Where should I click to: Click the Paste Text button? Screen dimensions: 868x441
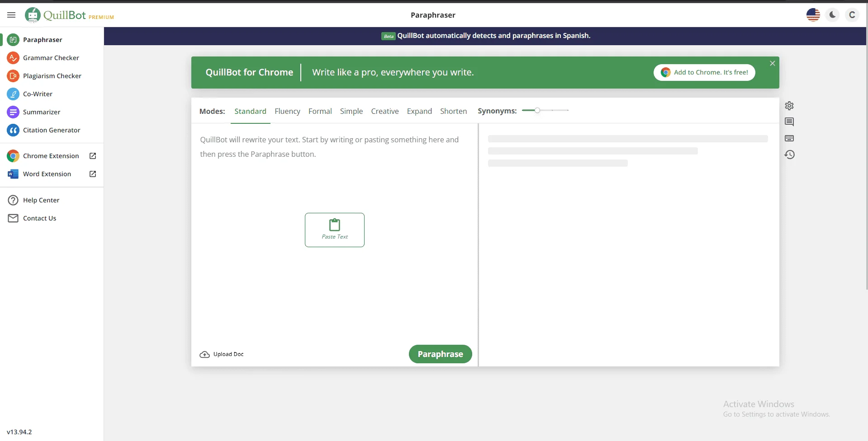(335, 230)
